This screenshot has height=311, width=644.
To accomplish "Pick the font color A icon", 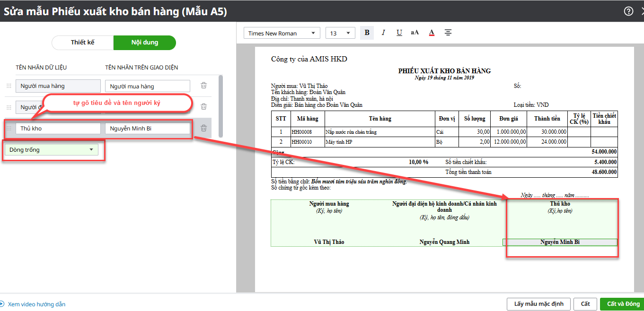I will (x=432, y=33).
